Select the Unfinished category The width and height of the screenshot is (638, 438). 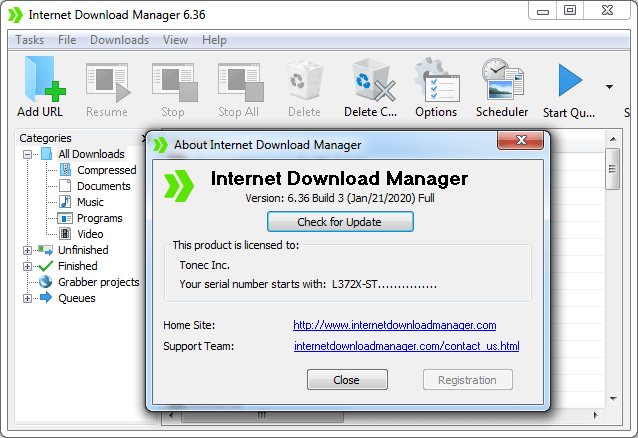pos(83,250)
